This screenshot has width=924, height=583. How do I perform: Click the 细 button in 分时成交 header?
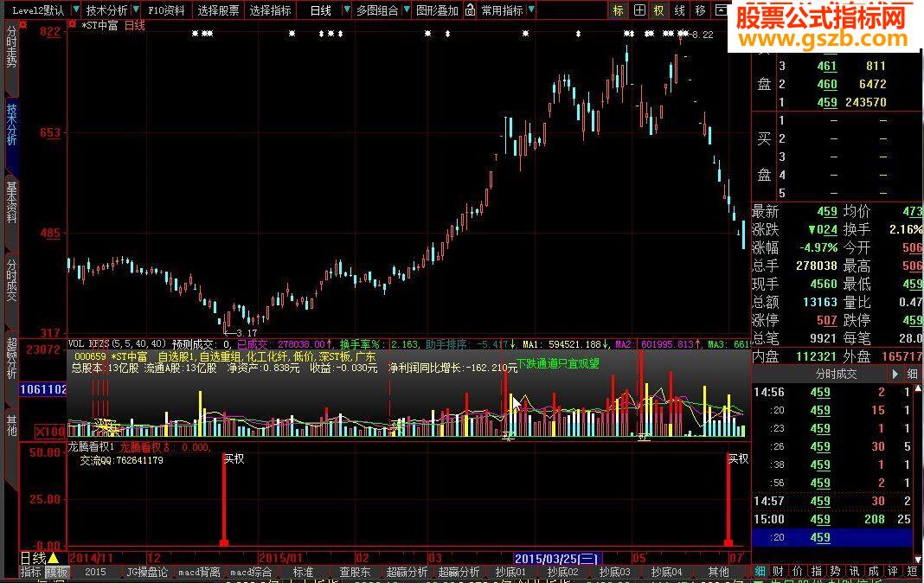(912, 374)
